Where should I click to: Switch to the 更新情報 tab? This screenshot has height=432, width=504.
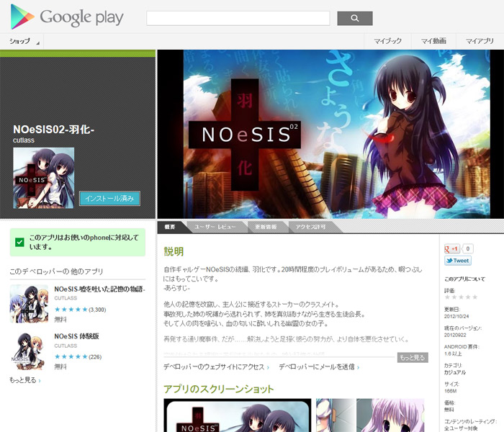(266, 227)
